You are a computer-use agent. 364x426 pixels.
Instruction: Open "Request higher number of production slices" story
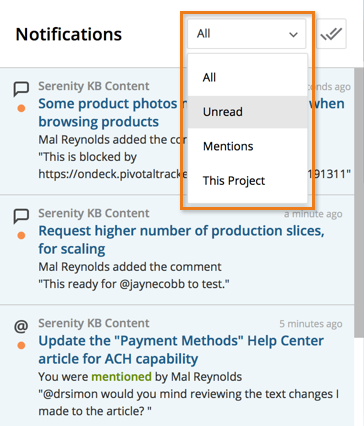[181, 240]
